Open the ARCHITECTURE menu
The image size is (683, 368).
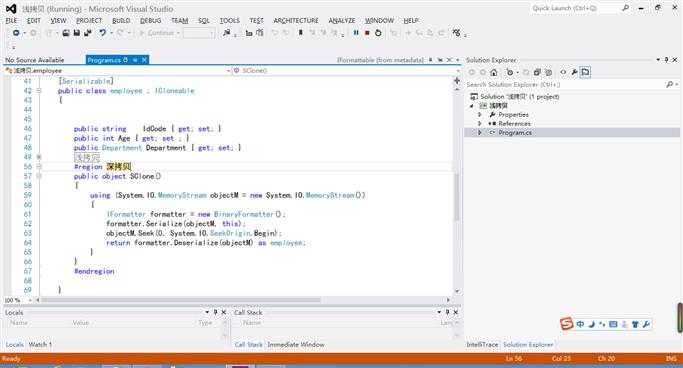(296, 20)
